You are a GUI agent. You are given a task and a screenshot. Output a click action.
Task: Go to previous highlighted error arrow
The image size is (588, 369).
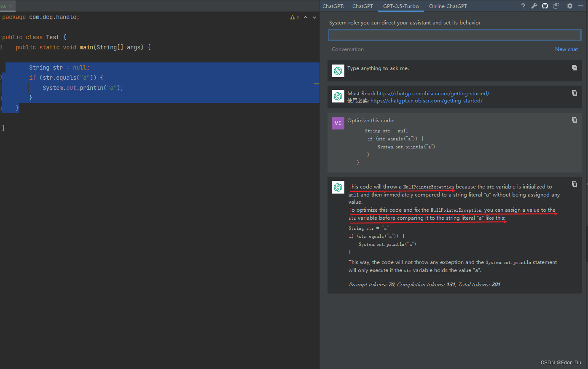tap(306, 17)
